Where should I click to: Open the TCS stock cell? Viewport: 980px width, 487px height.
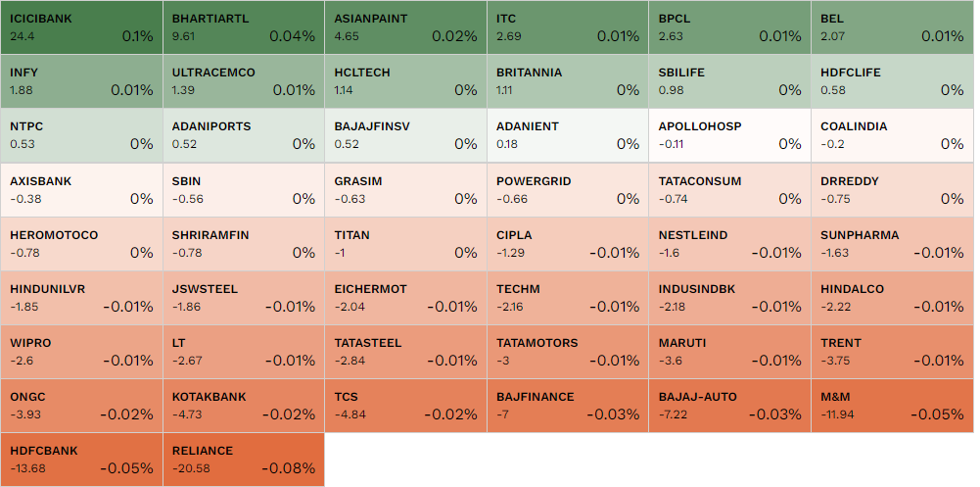tap(405, 406)
